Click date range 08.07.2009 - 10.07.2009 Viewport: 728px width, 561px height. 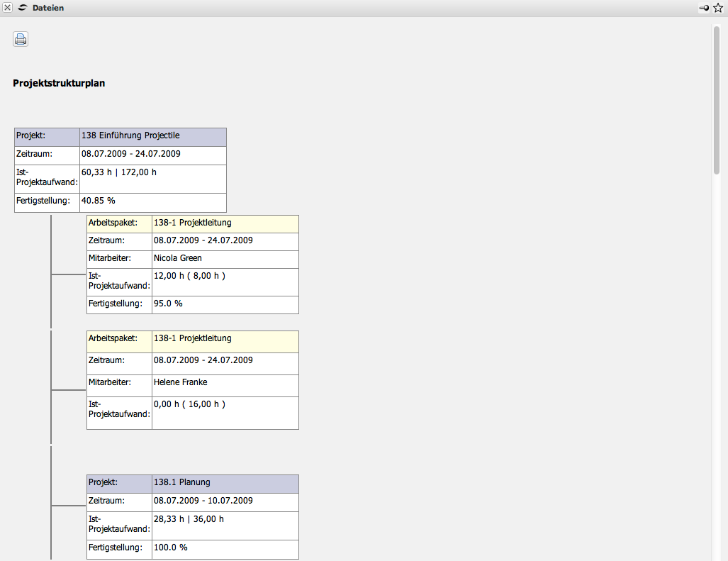click(203, 501)
